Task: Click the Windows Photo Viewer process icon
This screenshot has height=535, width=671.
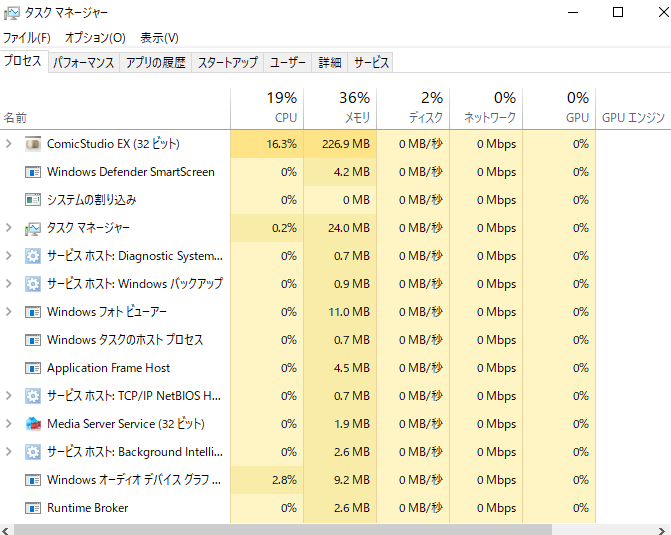Action: click(x=33, y=312)
